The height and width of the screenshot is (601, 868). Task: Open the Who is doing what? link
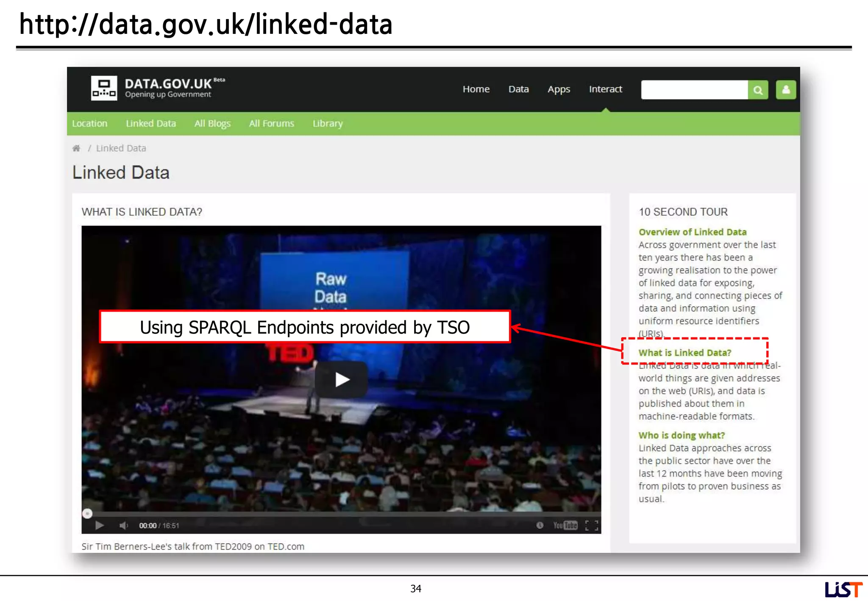coord(682,435)
